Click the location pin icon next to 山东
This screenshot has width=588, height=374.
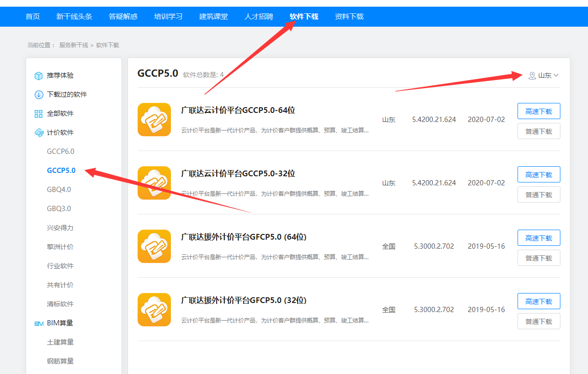tap(532, 75)
